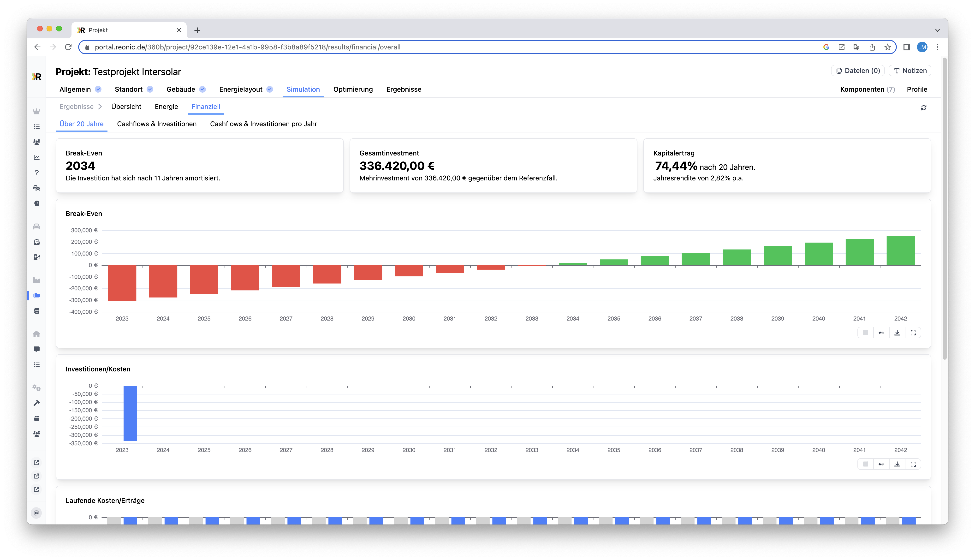Screen dimensions: 975x560
Task: Click the blue 2023 bar in Investitionen/Kosten chart
Action: [130, 413]
